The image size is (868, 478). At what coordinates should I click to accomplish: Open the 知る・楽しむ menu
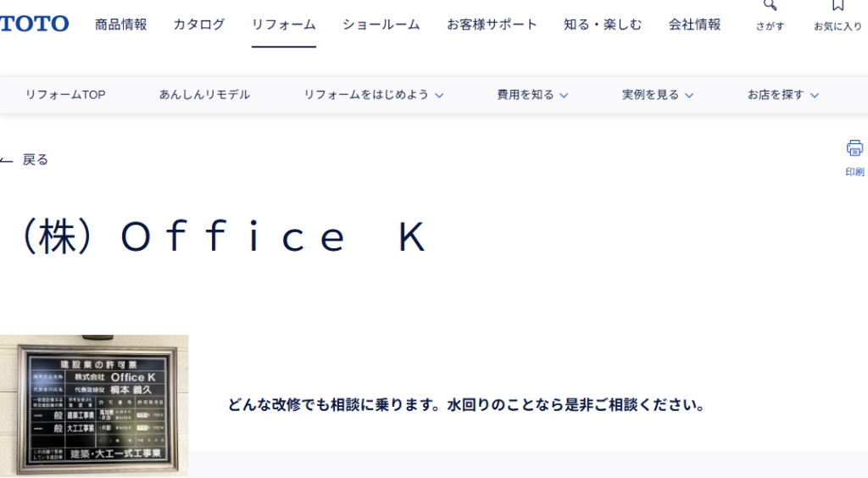click(603, 25)
